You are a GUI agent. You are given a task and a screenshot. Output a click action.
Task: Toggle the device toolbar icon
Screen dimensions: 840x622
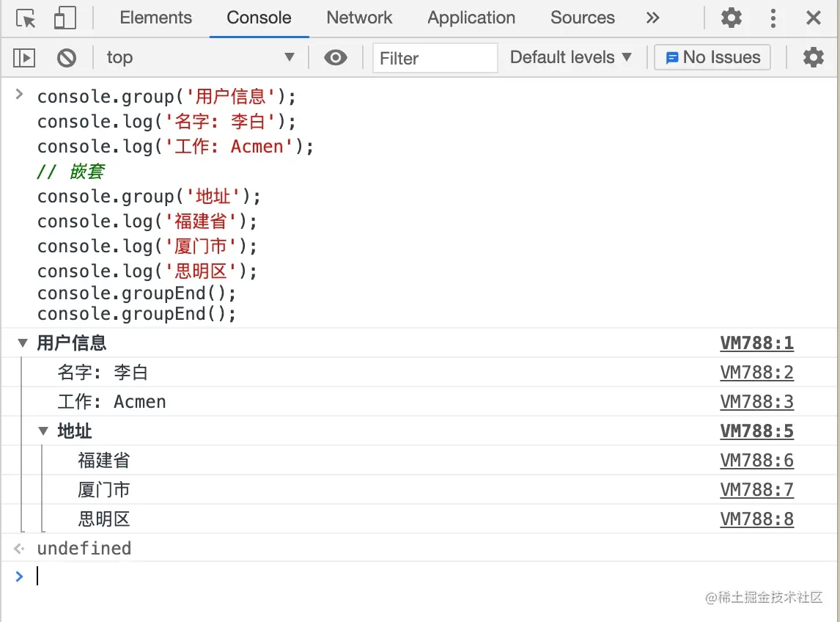65,18
